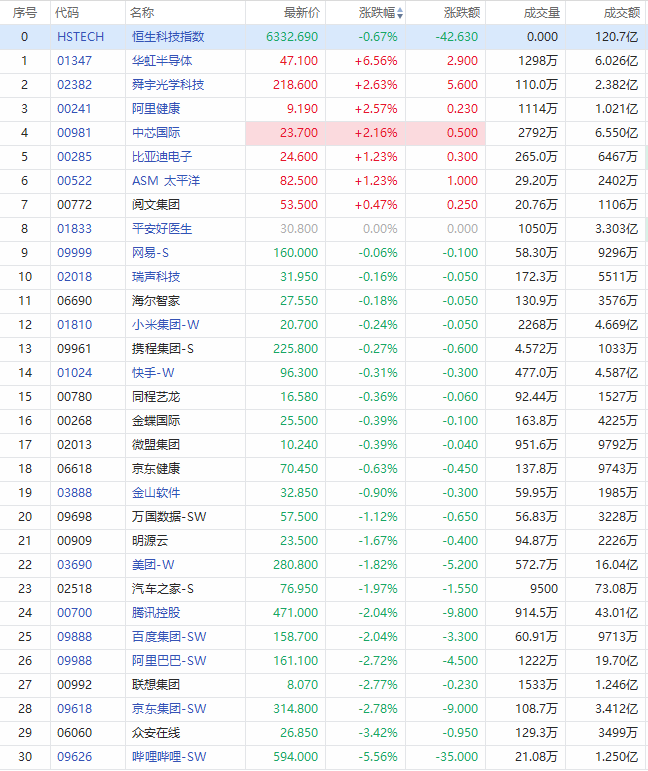Click the 名称 column header
The width and height of the screenshot is (648, 771).
pyautogui.click(x=142, y=13)
